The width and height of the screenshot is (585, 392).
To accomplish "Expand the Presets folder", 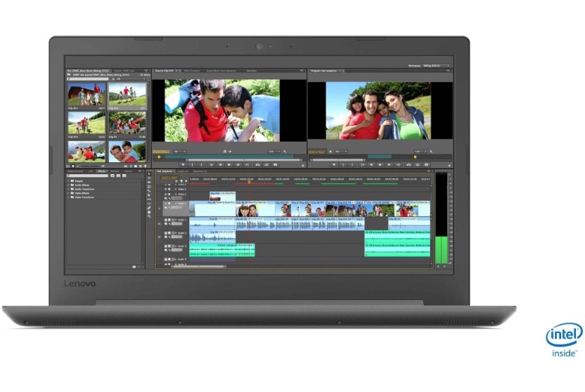I will (68, 181).
